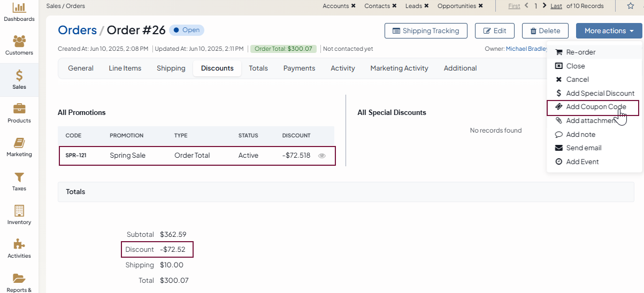Remove the Leads pinned shortcut
Viewport: 644px width, 293px height.
click(426, 6)
